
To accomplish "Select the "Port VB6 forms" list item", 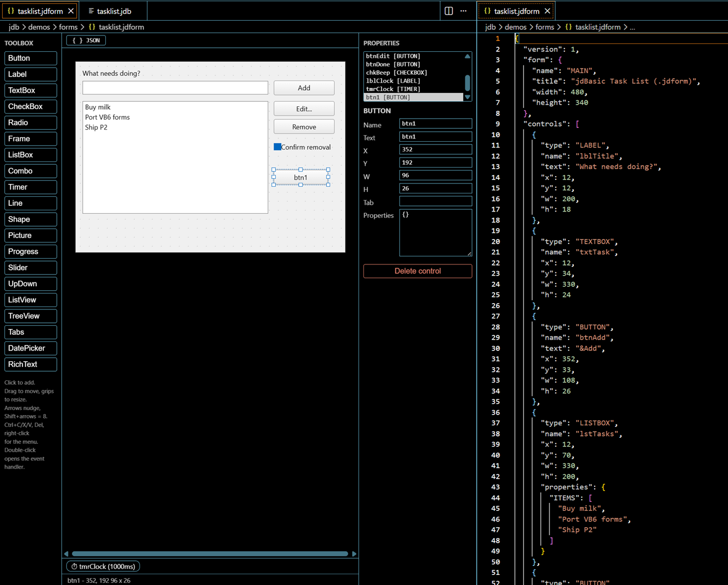I will (x=107, y=117).
